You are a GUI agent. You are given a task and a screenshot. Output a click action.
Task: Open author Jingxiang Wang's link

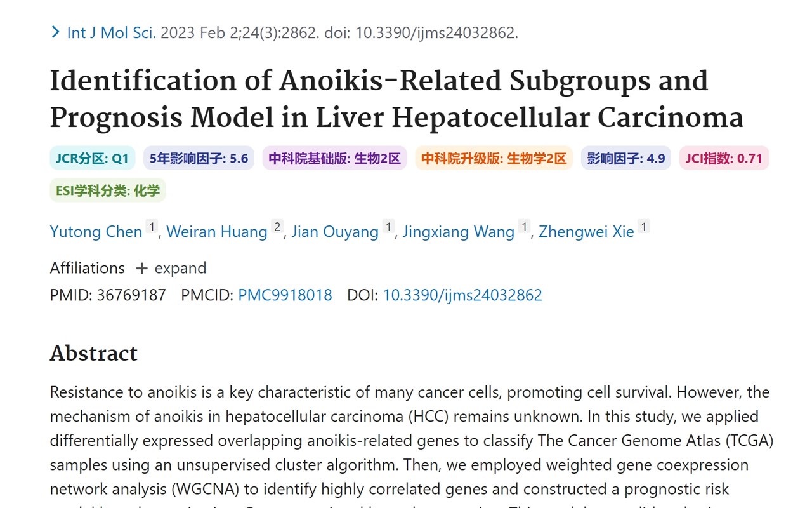tap(458, 232)
